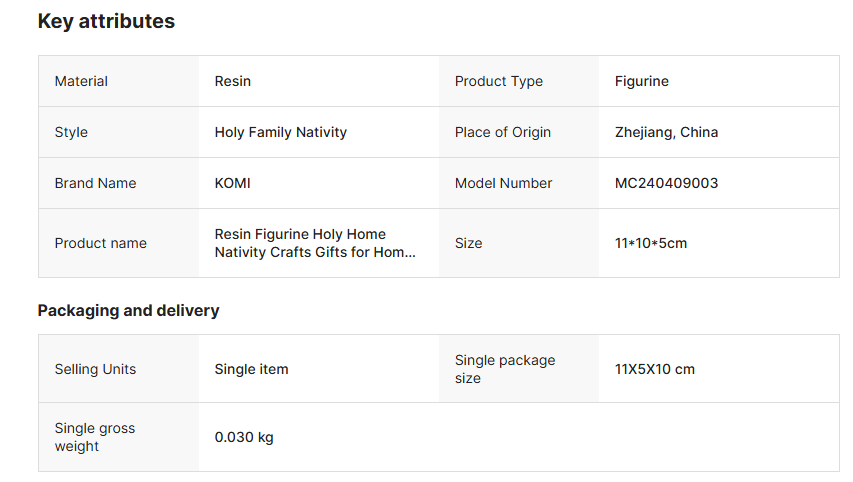Select the Resin material value
This screenshot has height=482, width=853.
click(x=233, y=81)
